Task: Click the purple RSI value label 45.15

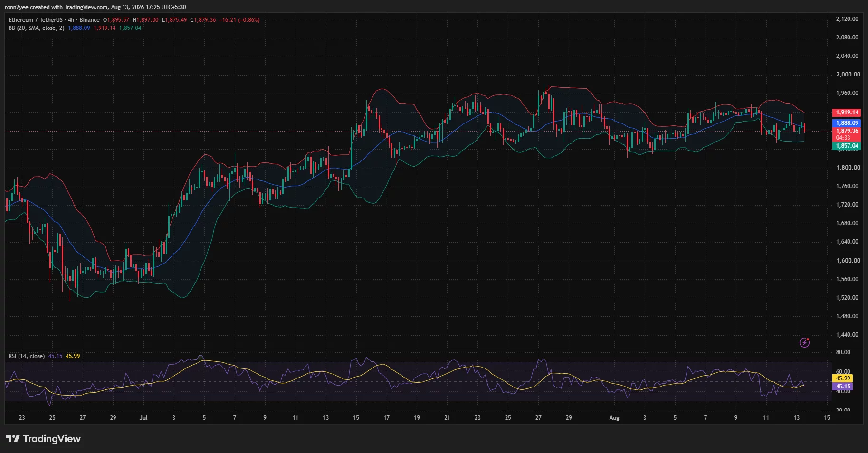Action: (843, 387)
